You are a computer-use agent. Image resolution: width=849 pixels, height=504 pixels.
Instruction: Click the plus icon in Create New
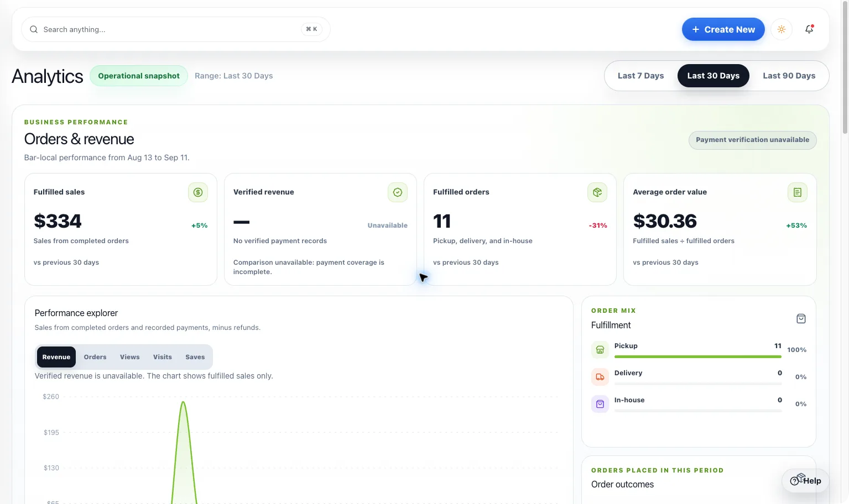[696, 29]
